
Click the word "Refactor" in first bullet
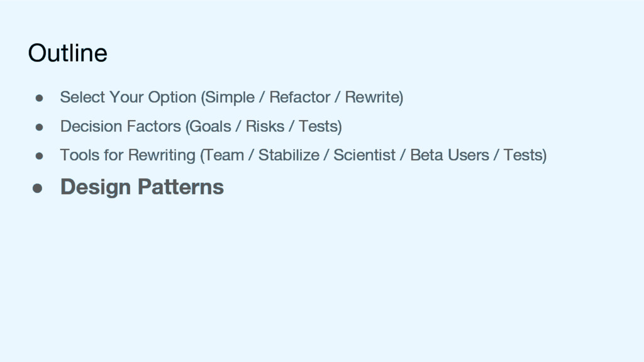(x=299, y=97)
